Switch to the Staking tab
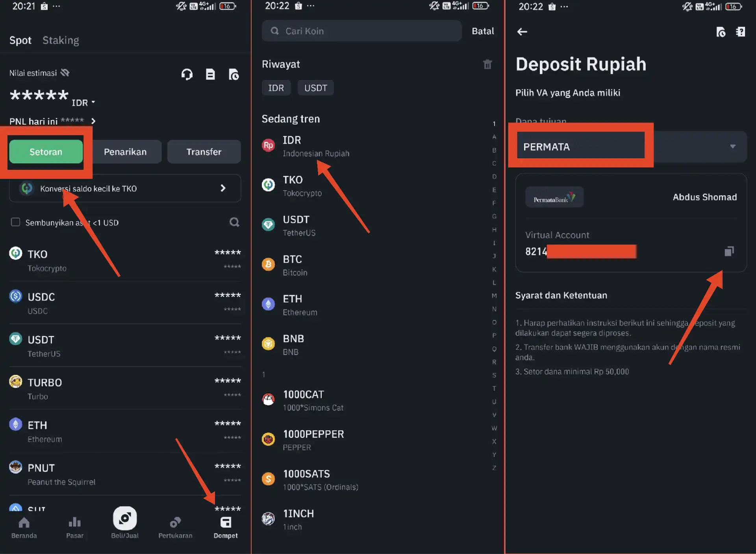Image resolution: width=756 pixels, height=554 pixels. click(x=61, y=40)
